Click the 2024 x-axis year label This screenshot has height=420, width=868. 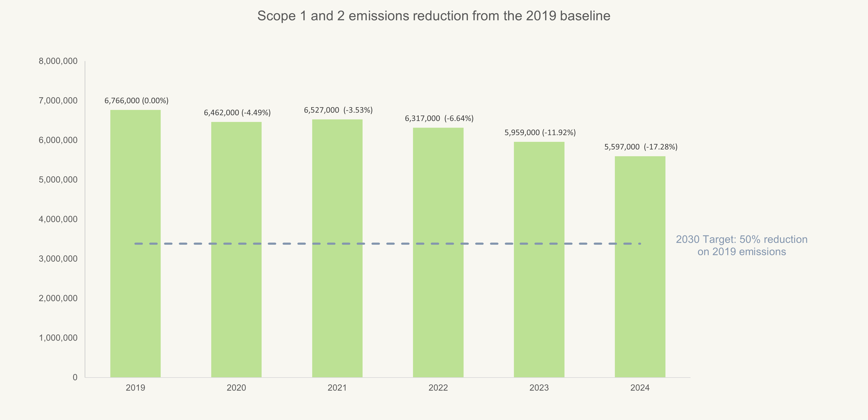pos(640,388)
